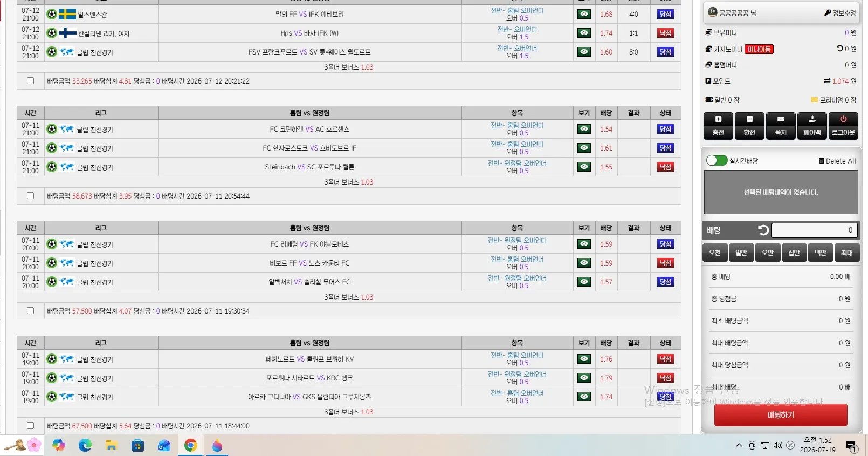
Task: Check the box for 57,500 bet slip
Action: click(30, 311)
